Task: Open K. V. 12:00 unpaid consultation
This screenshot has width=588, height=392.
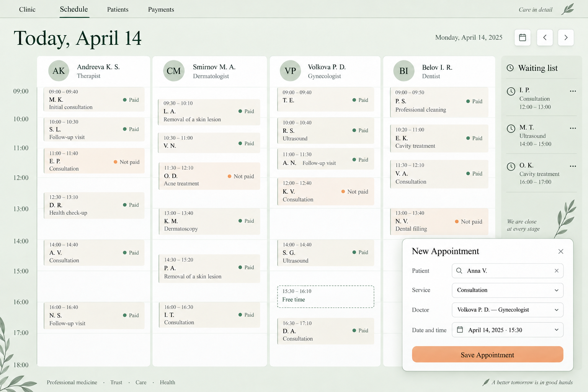Action: pyautogui.click(x=325, y=191)
